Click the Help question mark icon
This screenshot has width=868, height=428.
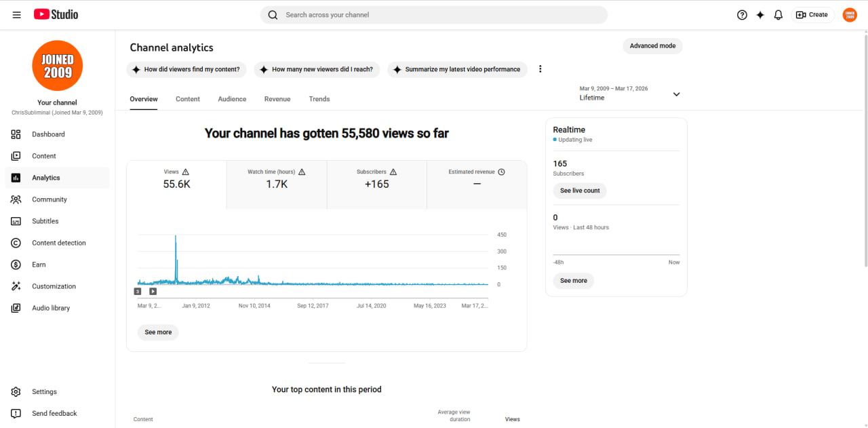point(742,14)
